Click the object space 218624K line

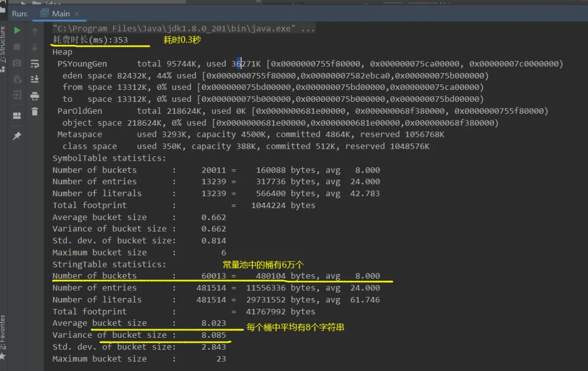(280, 123)
